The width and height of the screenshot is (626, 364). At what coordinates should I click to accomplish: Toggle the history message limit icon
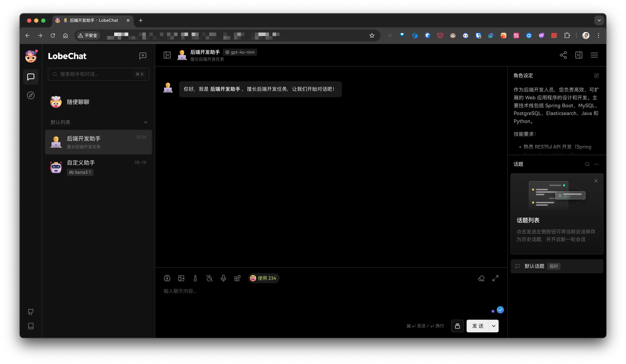[x=209, y=278]
